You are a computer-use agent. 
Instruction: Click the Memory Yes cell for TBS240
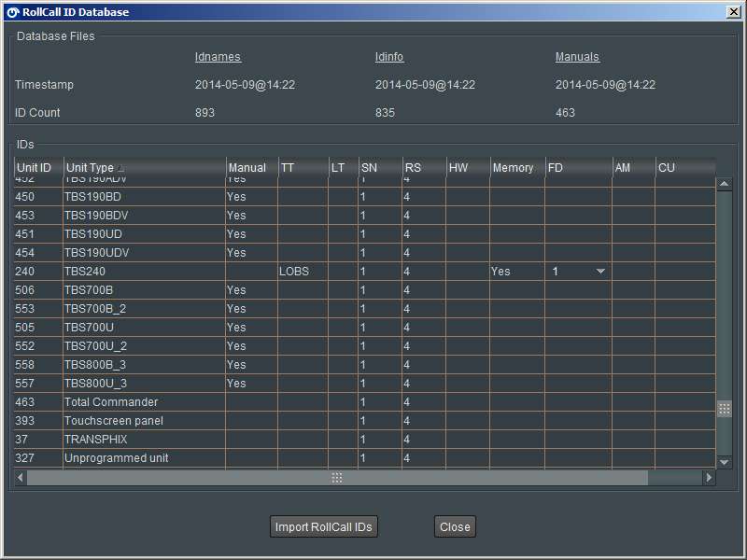coord(517,272)
